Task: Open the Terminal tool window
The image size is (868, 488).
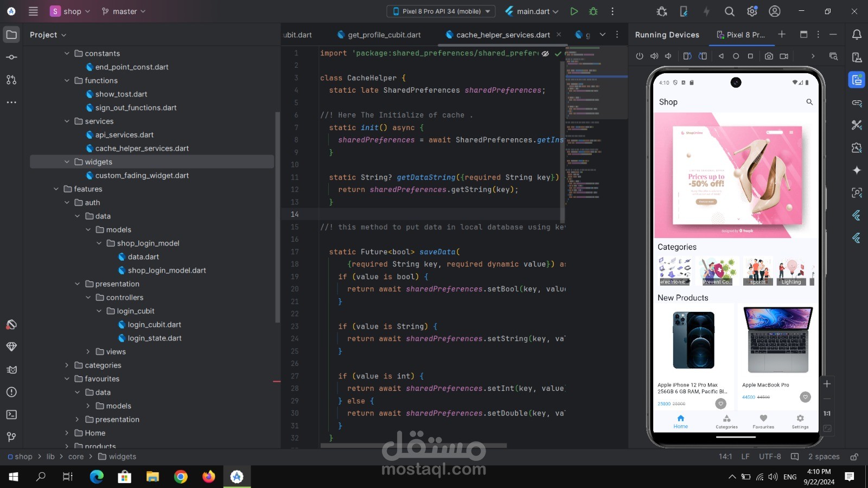Action: point(11,415)
